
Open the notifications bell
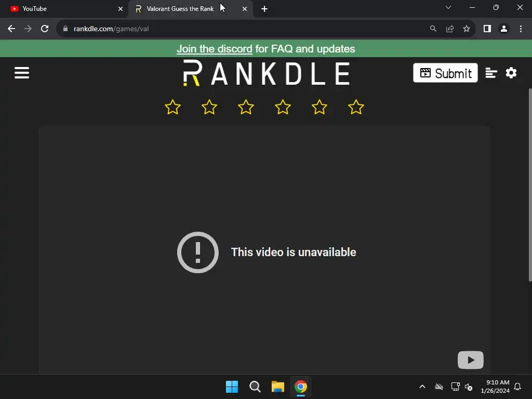click(517, 387)
